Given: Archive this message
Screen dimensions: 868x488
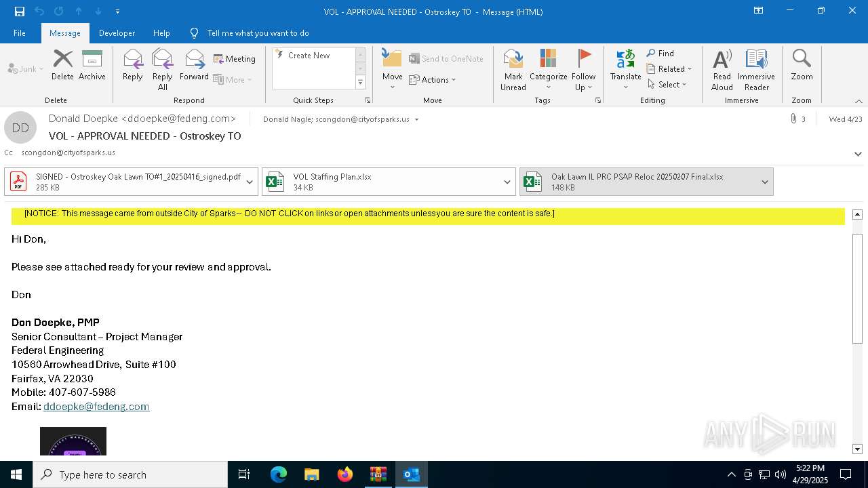Looking at the screenshot, I should tap(92, 65).
